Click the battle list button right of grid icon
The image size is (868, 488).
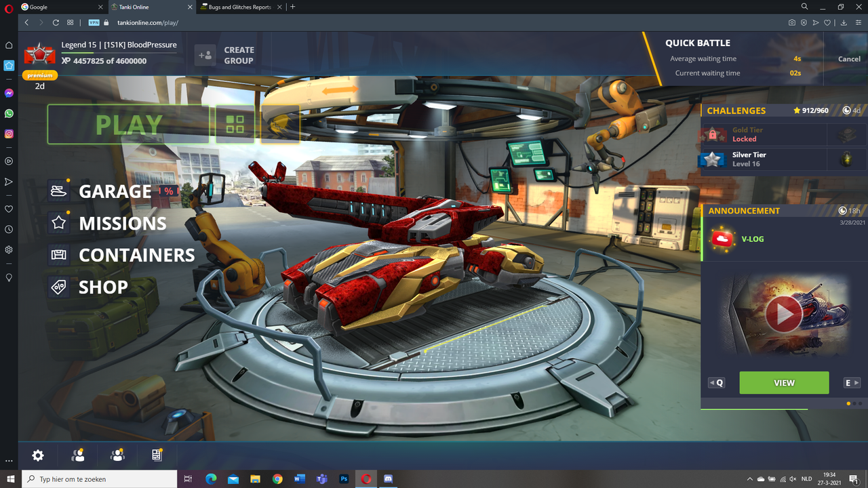pyautogui.click(x=279, y=124)
